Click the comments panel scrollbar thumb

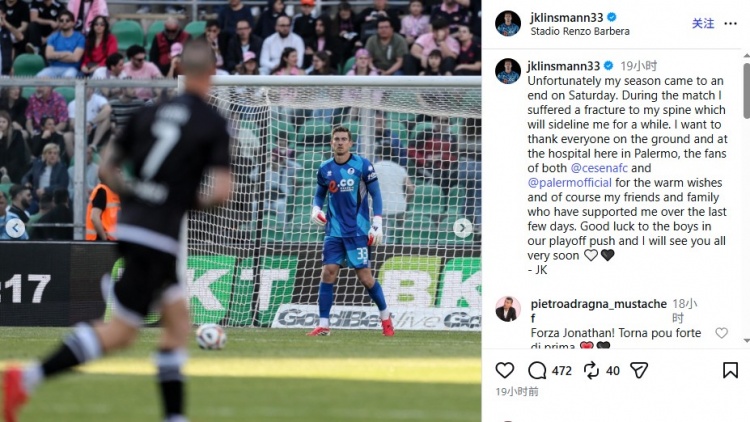746,91
